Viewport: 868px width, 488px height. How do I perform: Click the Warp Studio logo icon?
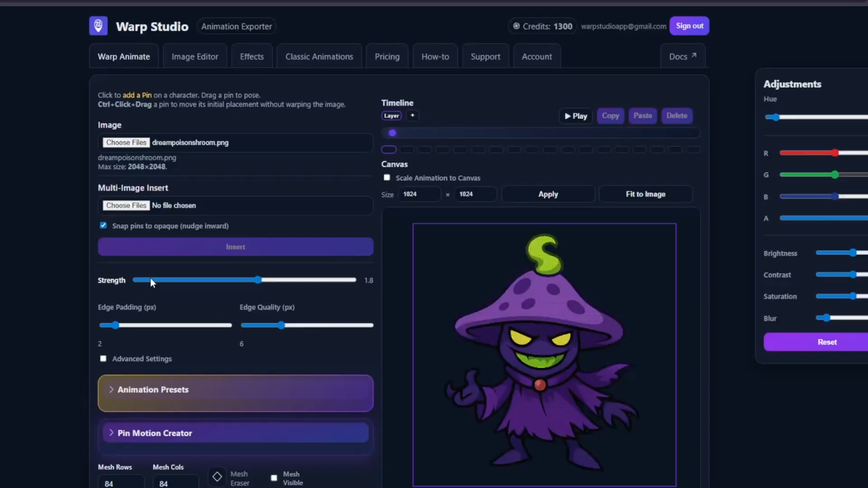98,26
